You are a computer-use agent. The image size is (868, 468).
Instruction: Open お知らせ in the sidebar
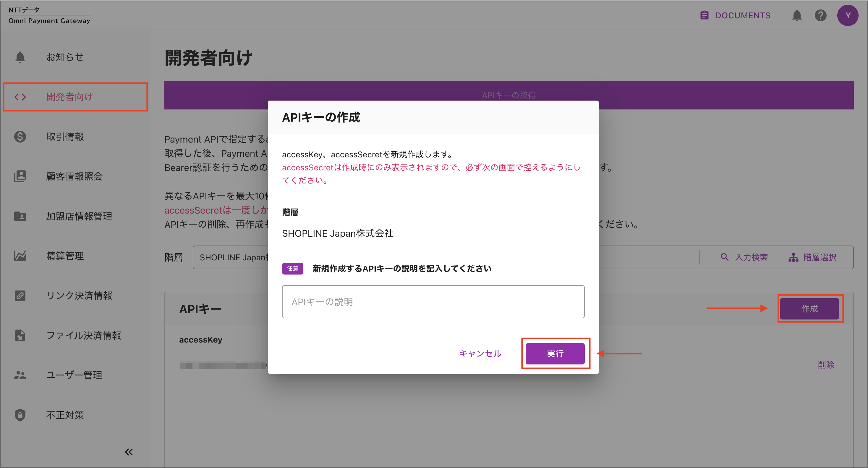75,57
